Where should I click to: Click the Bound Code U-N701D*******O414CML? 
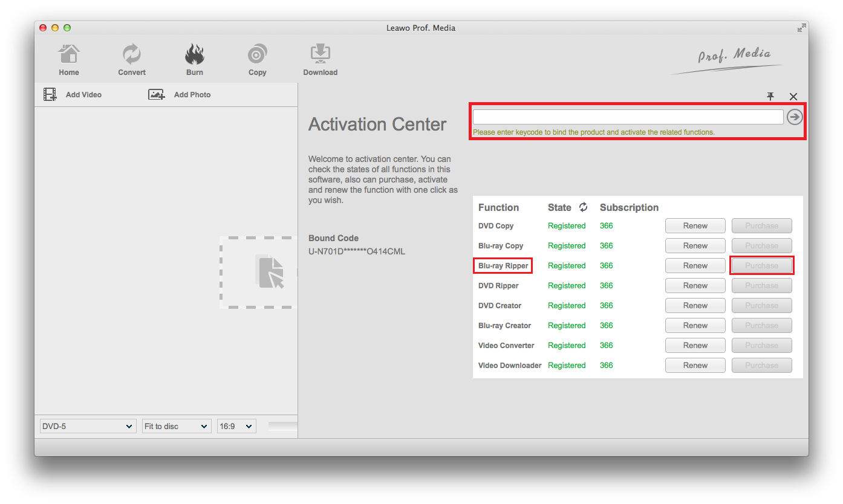tap(357, 251)
